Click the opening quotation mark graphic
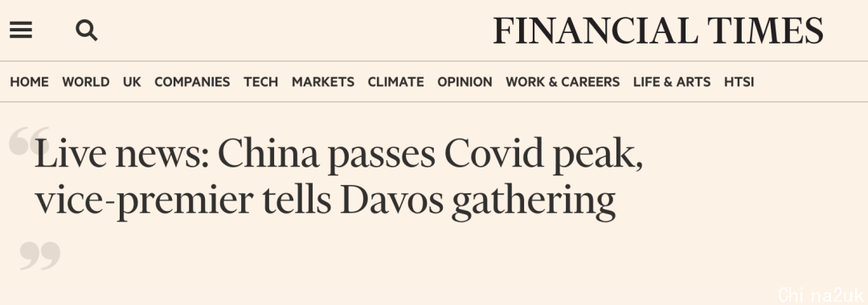This screenshot has height=305, width=868. click(27, 141)
